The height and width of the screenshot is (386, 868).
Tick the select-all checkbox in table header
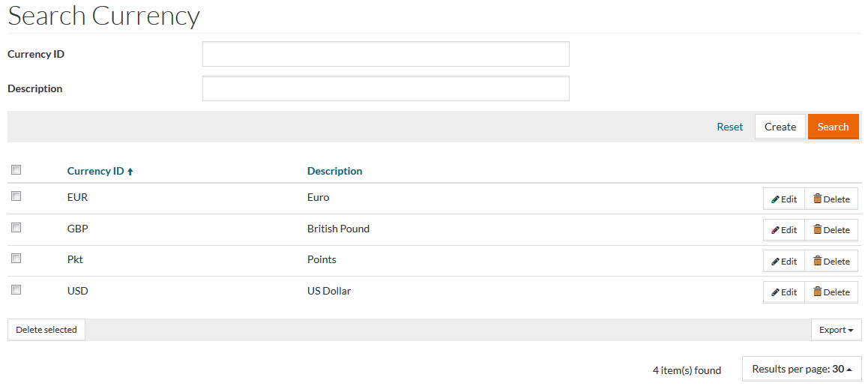[16, 170]
